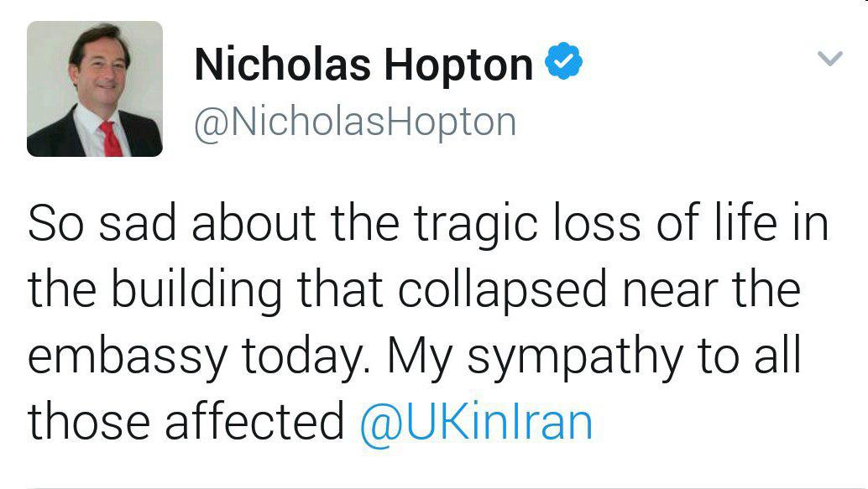
Task: Open Nicholas Hopton's profile photo
Action: 95,89
